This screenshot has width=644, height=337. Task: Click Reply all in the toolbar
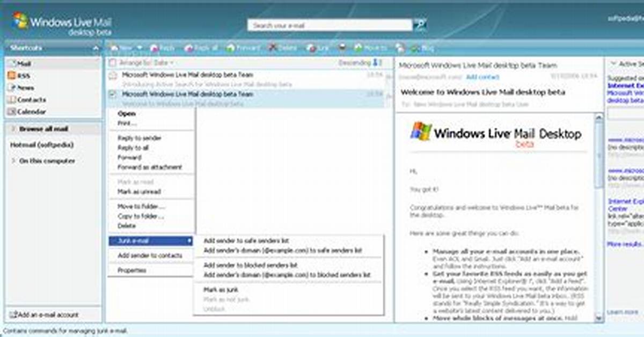[201, 48]
